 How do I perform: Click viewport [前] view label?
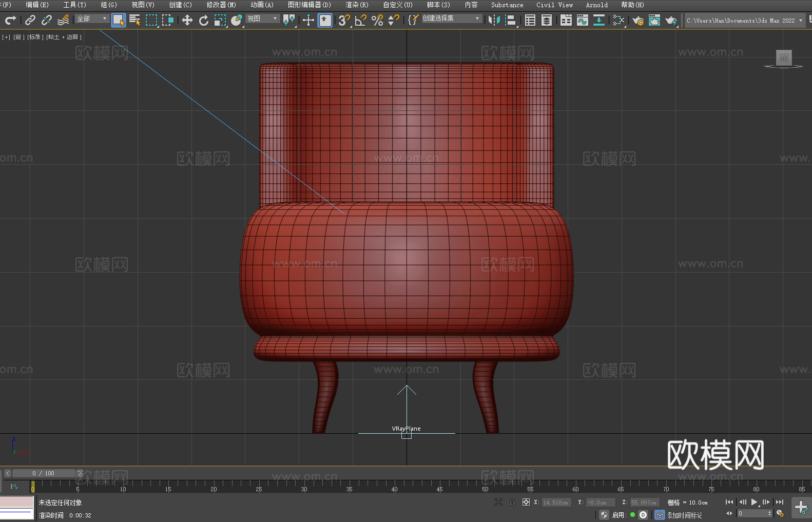(18, 37)
